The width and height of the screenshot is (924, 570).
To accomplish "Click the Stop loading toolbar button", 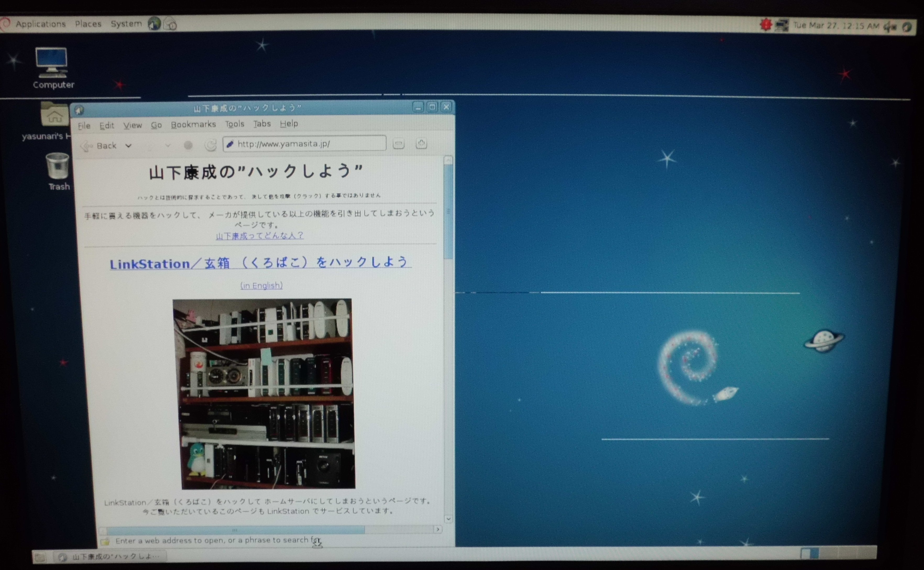I will point(188,145).
